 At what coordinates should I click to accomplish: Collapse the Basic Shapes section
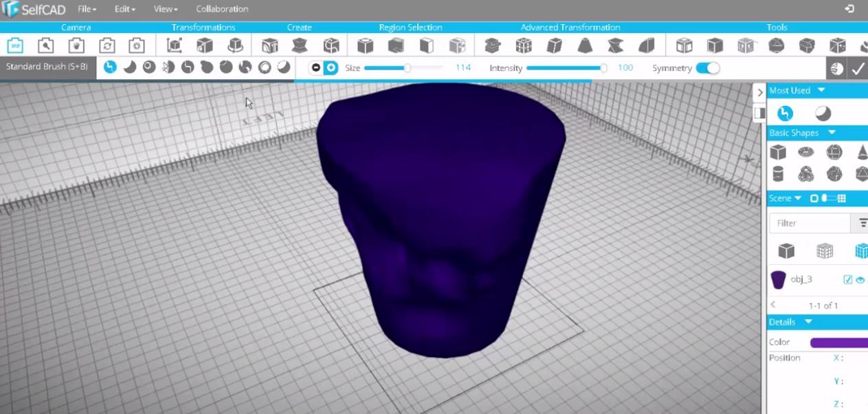pos(831,133)
